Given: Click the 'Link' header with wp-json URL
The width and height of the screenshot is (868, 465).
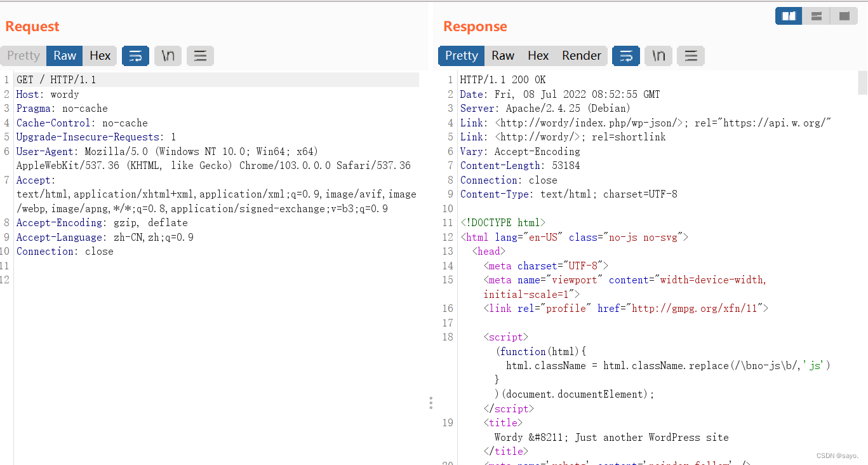Looking at the screenshot, I should pyautogui.click(x=646, y=123).
